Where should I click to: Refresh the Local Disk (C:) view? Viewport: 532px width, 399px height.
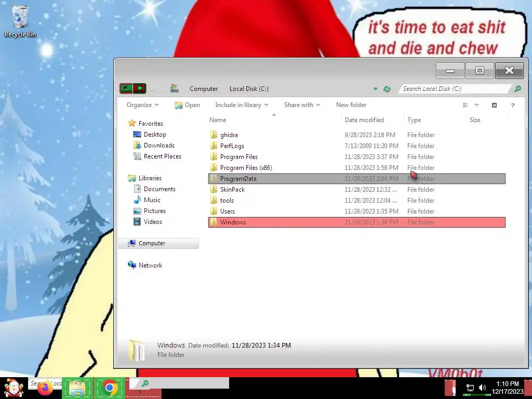coord(387,89)
